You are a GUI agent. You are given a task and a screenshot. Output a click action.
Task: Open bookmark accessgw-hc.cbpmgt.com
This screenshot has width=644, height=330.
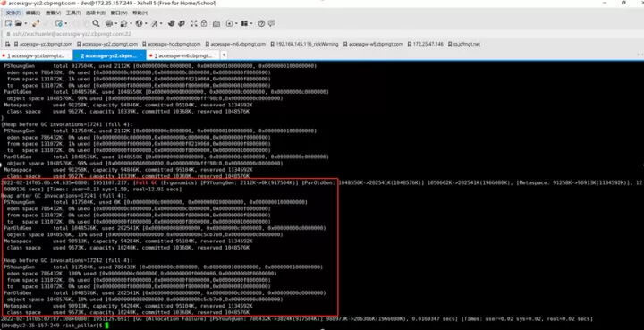pyautogui.click(x=171, y=44)
